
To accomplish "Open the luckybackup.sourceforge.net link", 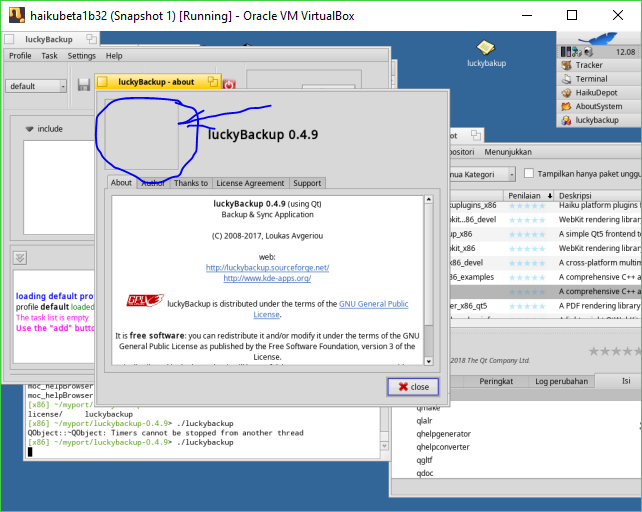I will (x=267, y=267).
